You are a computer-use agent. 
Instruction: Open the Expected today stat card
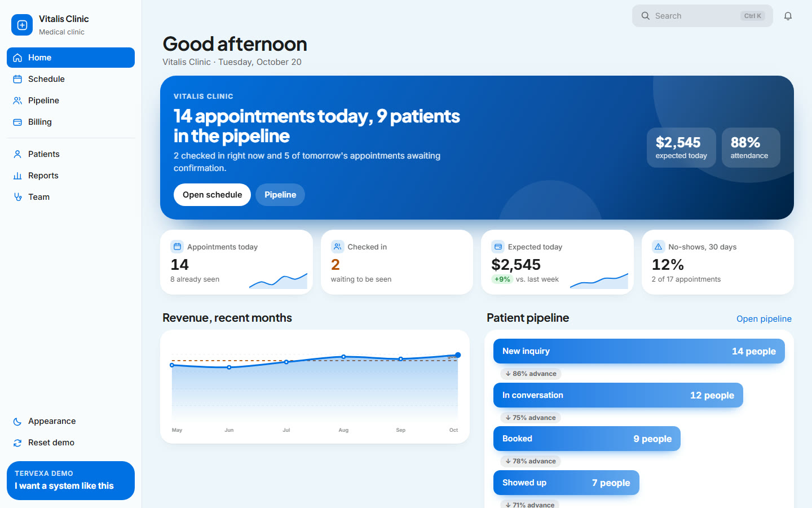pyautogui.click(x=557, y=262)
